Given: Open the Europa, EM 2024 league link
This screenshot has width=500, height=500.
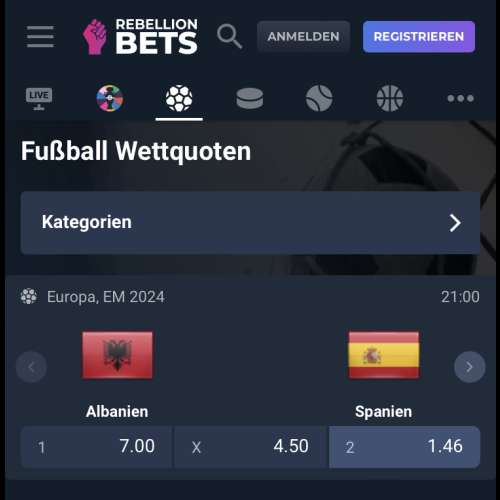Looking at the screenshot, I should point(106,297).
